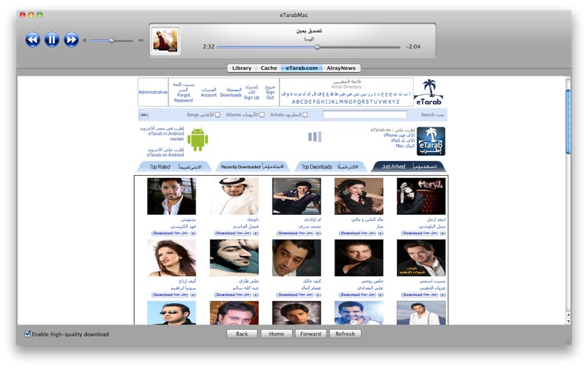
Task: Select the Recently Downloaded tab
Action: coord(252,167)
